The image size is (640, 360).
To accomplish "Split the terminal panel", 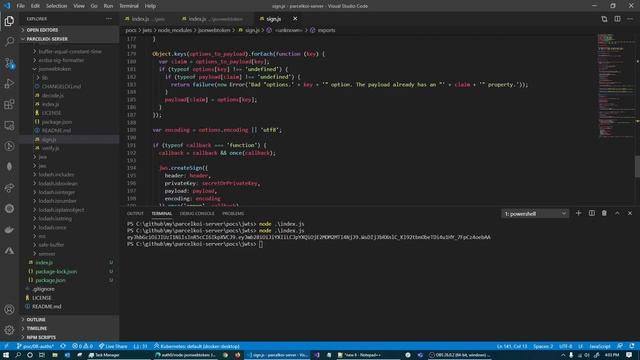I will click(591, 213).
